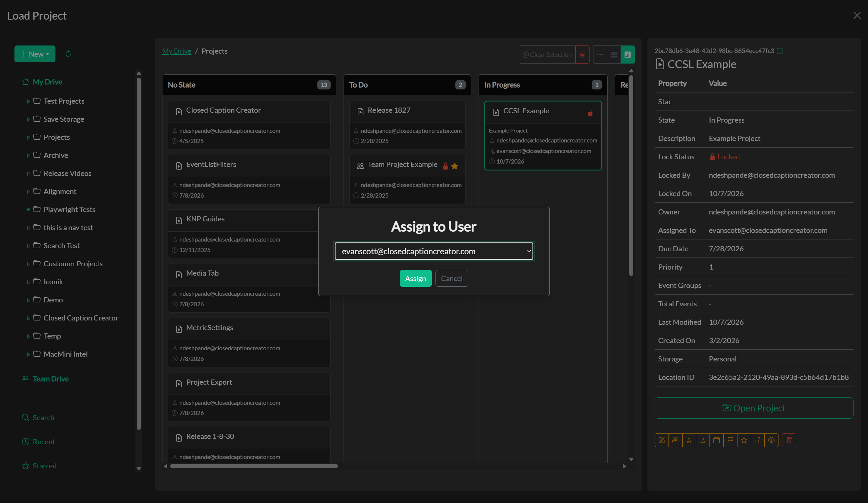Open the user email dropdown
The height and width of the screenshot is (503, 868).
[434, 251]
